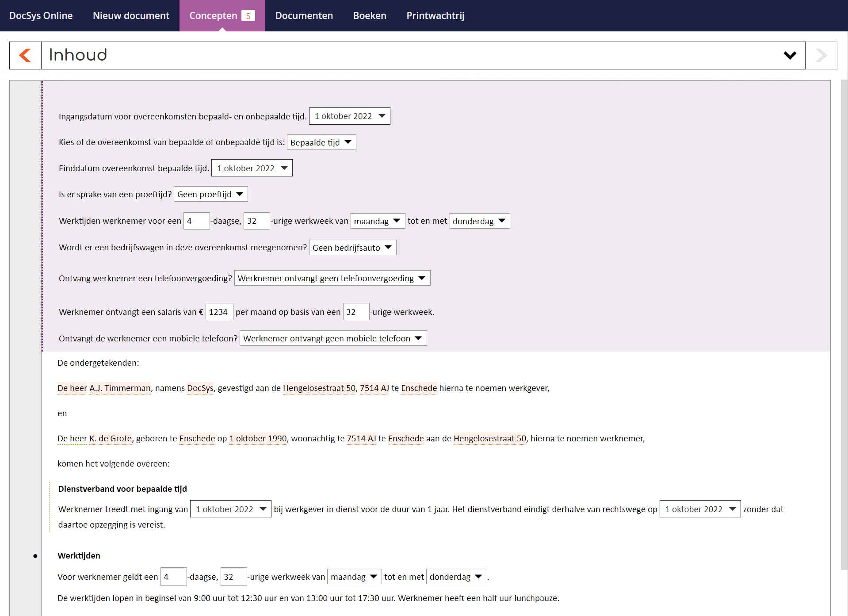Click the salary amount input field
The width and height of the screenshot is (848, 616).
[219, 312]
